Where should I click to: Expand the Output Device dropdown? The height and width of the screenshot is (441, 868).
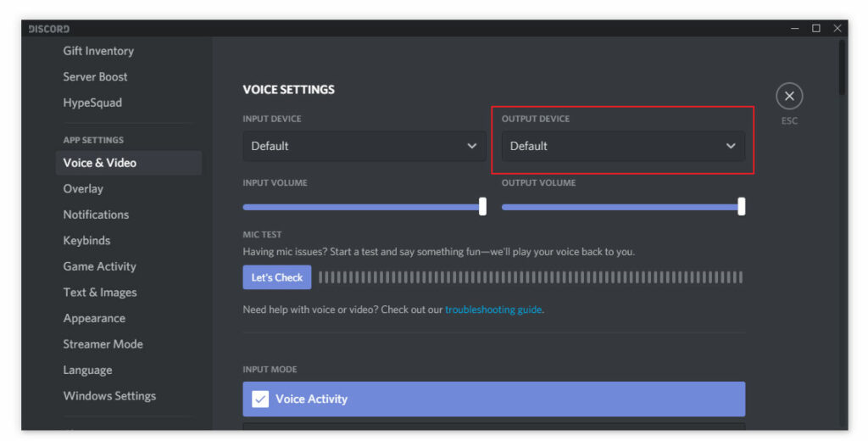click(x=623, y=146)
